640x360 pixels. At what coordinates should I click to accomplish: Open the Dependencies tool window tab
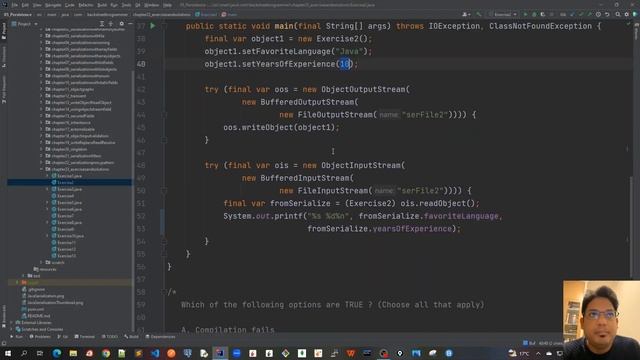click(160, 337)
